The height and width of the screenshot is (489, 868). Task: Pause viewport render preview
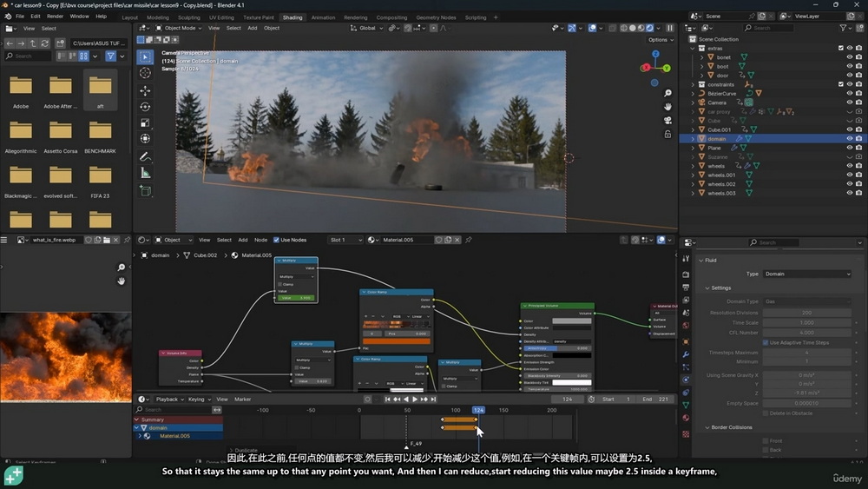(670, 28)
